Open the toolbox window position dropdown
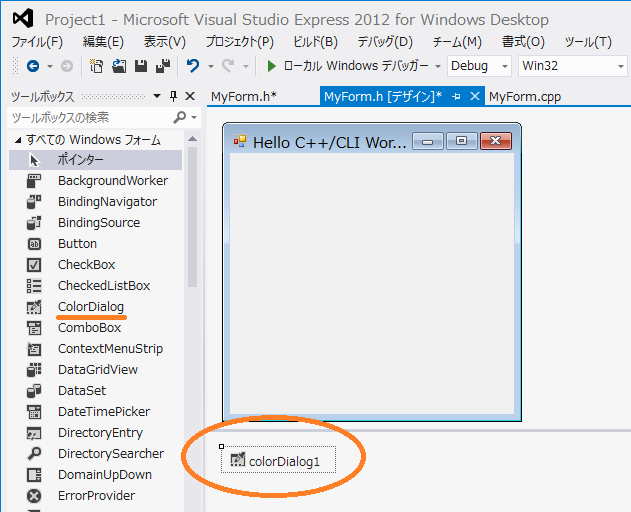The image size is (631, 512). click(157, 96)
